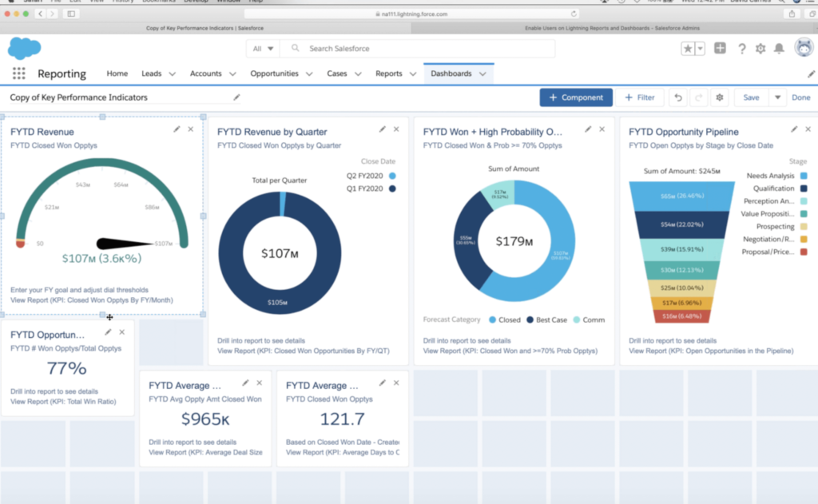Edit FYTD Opportunity Pipeline component
Viewport: 818px width, 504px height.
(x=794, y=129)
